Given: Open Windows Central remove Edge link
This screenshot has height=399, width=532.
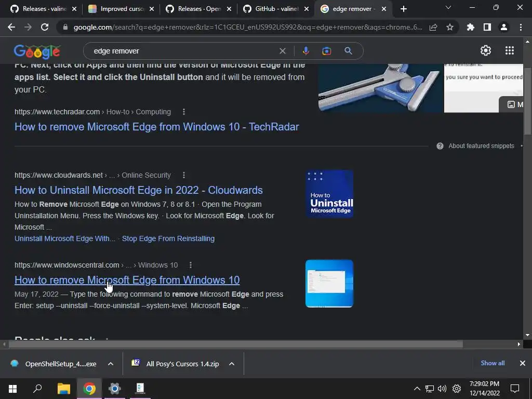Looking at the screenshot, I should [127, 280].
